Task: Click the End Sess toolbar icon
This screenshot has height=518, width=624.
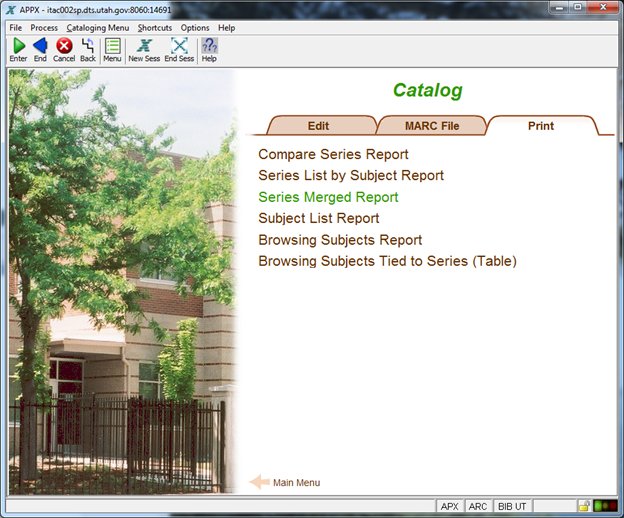Action: (179, 46)
